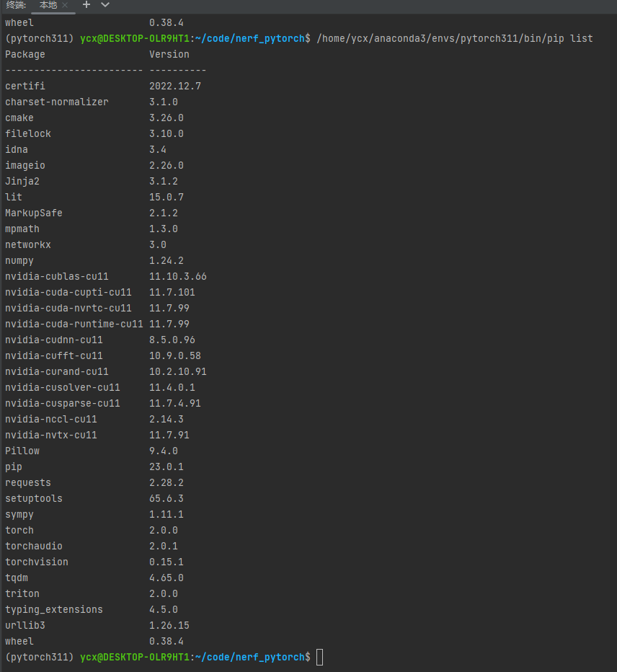Select the certifi package row
The image size is (617, 672).
pyautogui.click(x=103, y=86)
